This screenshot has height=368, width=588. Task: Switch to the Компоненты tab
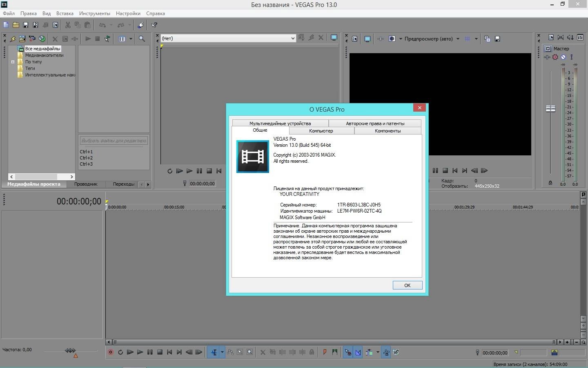coord(388,131)
